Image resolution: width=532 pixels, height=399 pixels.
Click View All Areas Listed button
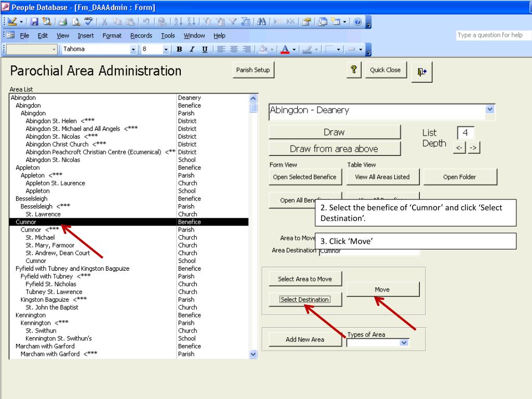(x=382, y=177)
